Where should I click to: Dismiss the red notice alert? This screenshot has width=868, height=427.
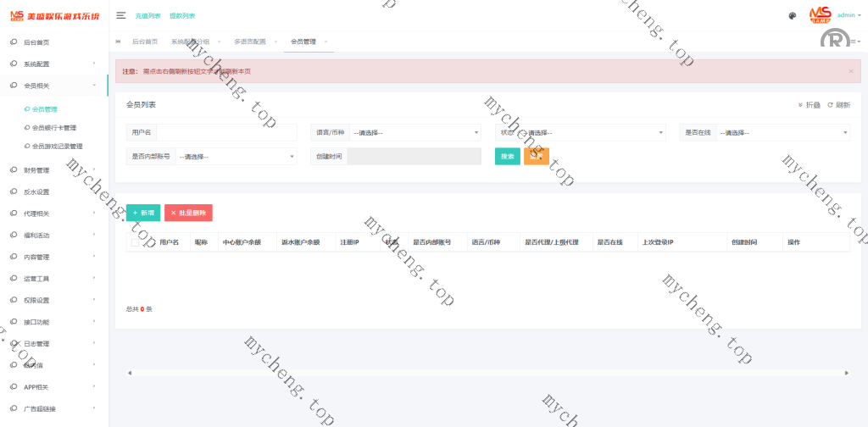tap(850, 71)
